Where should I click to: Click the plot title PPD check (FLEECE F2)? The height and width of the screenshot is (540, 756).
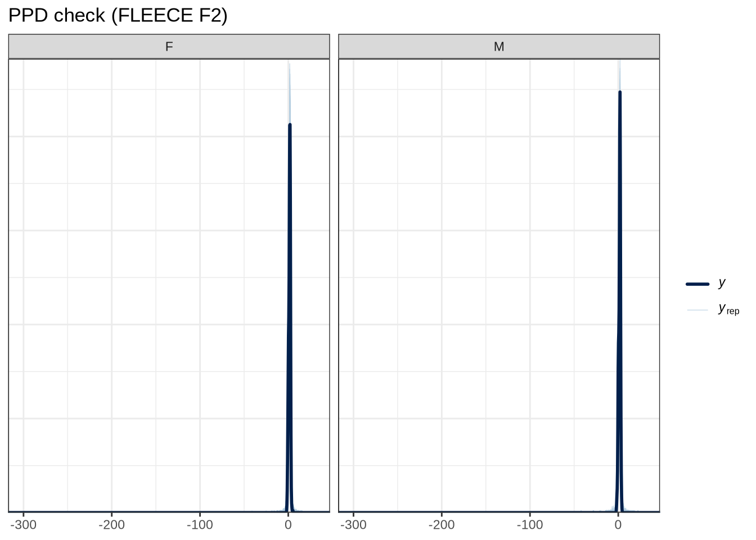pyautogui.click(x=118, y=15)
